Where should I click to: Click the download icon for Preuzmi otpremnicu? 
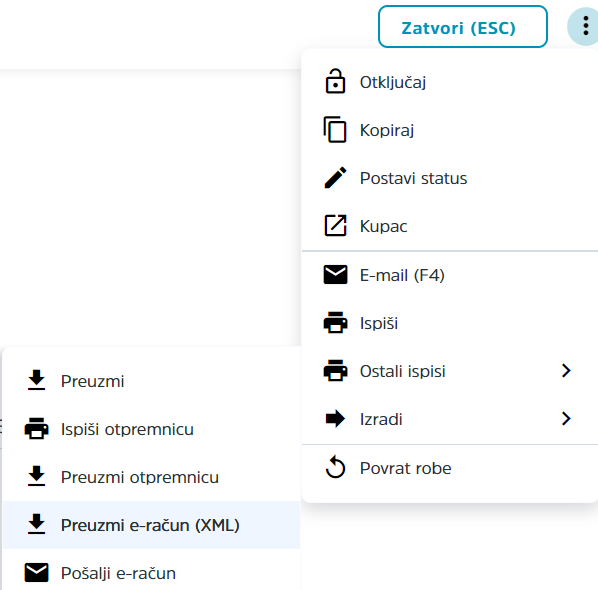point(37,476)
